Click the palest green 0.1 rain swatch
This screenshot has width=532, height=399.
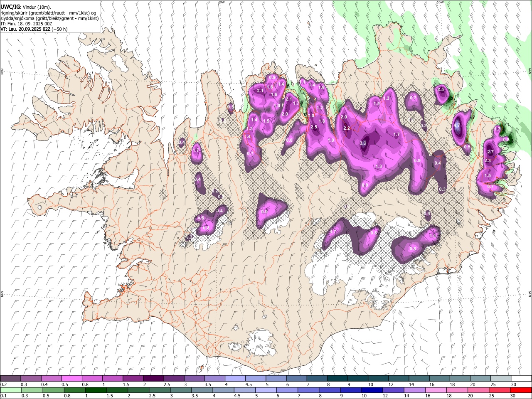11,390
